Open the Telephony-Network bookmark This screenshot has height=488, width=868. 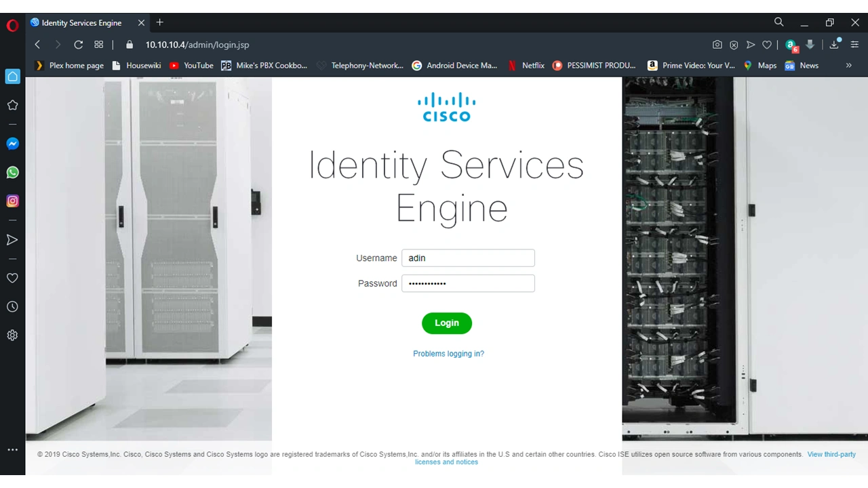click(359, 66)
